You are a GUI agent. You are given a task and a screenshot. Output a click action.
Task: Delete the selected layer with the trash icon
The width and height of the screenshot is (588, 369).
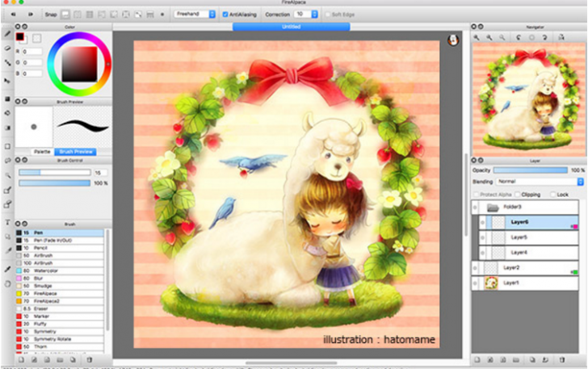(562, 359)
